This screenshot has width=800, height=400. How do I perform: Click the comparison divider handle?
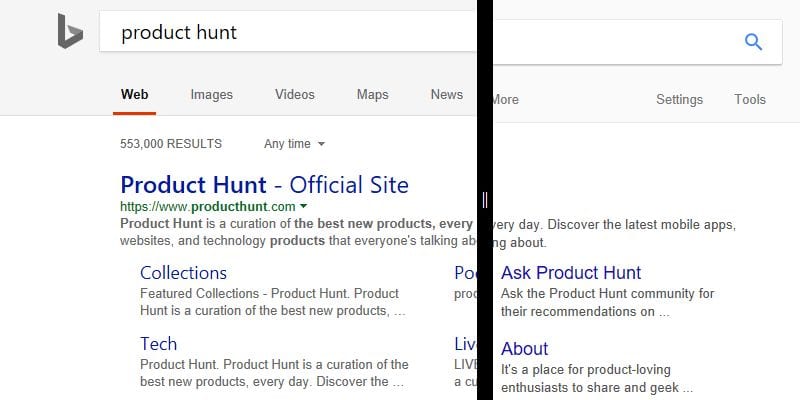point(485,201)
